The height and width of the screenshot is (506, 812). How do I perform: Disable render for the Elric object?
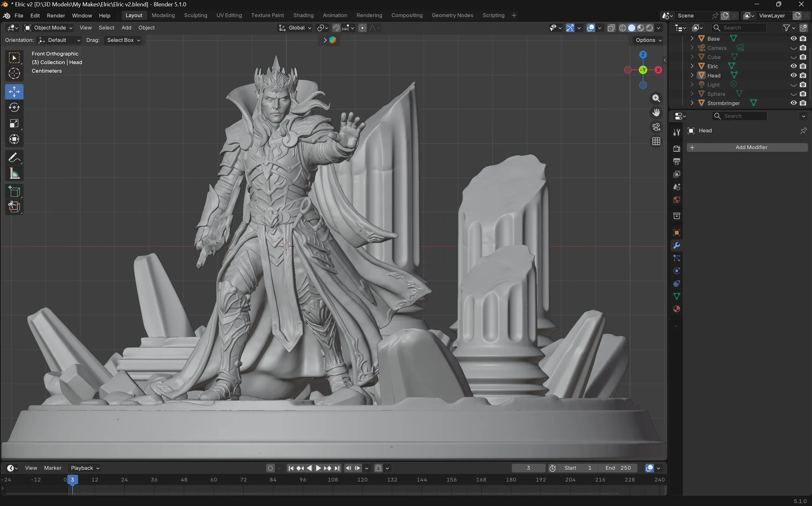(x=803, y=66)
